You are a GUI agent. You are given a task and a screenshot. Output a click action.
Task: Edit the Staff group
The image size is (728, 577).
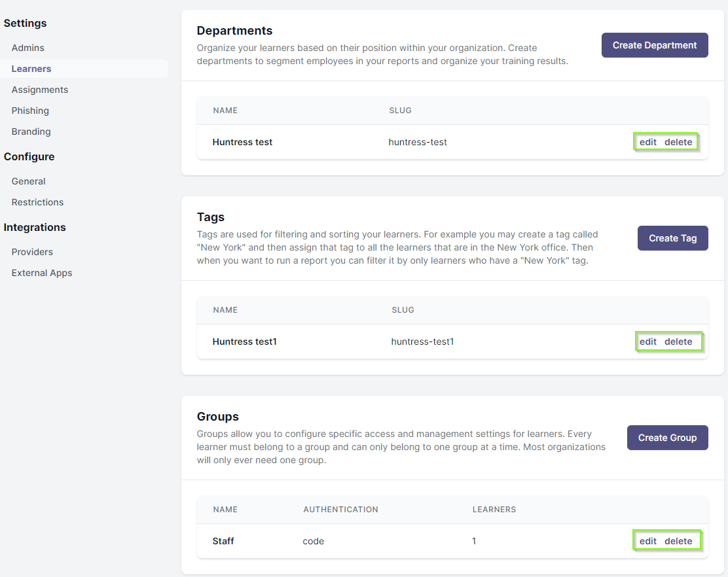[x=647, y=541]
